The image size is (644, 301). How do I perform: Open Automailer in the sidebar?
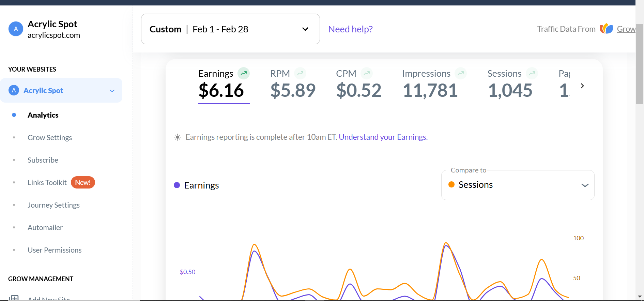click(x=45, y=228)
